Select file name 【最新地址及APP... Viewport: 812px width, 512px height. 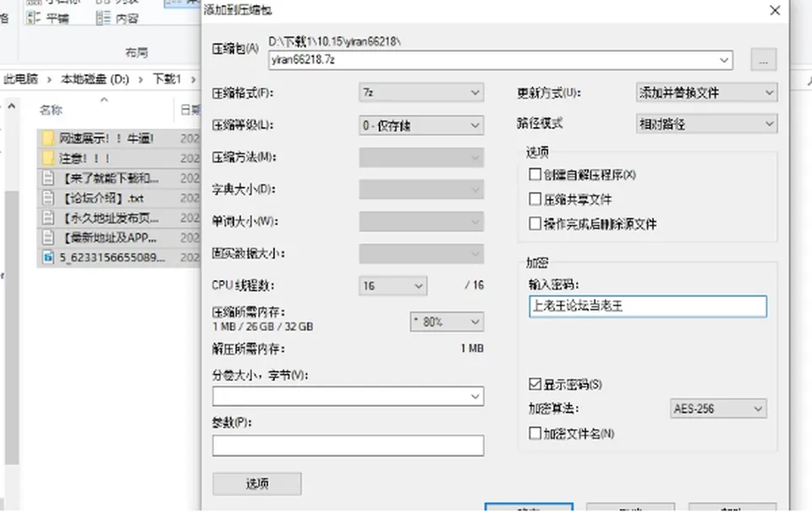[x=109, y=238]
